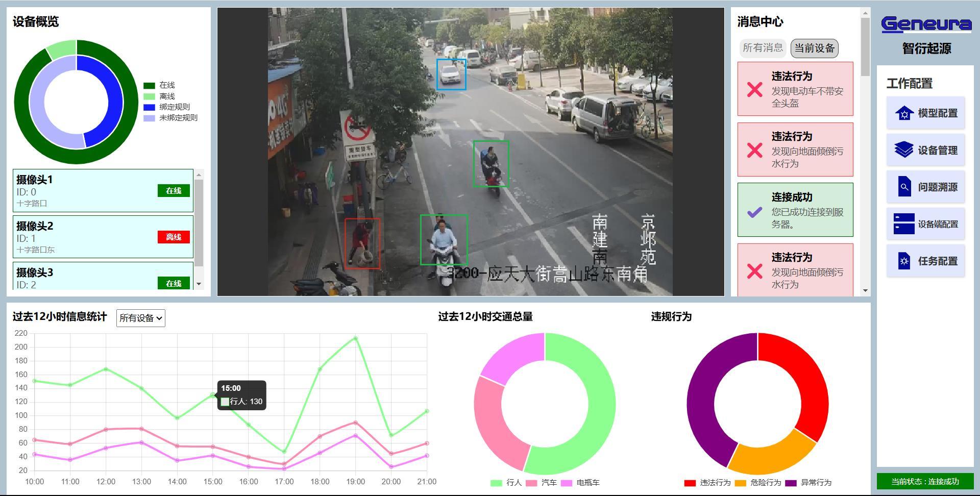Open 设备管理 (device management)

click(925, 151)
